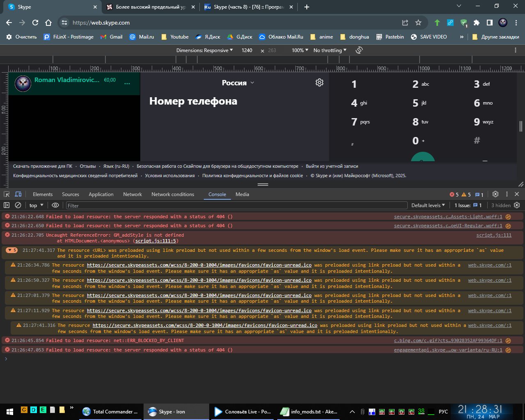Toggle the browser side panel
Screen dimensions: 525x420
click(x=490, y=23)
